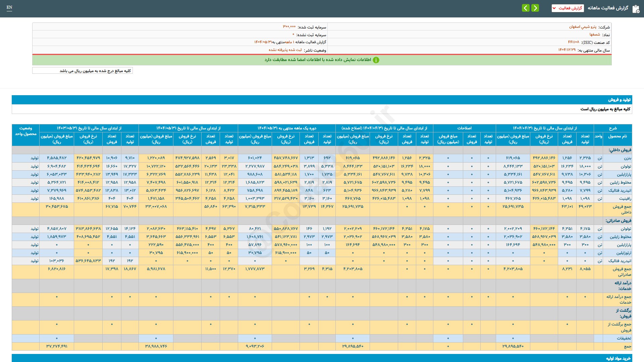Click the تولید و فروش section header
The height and width of the screenshot is (362, 644).
point(619,100)
